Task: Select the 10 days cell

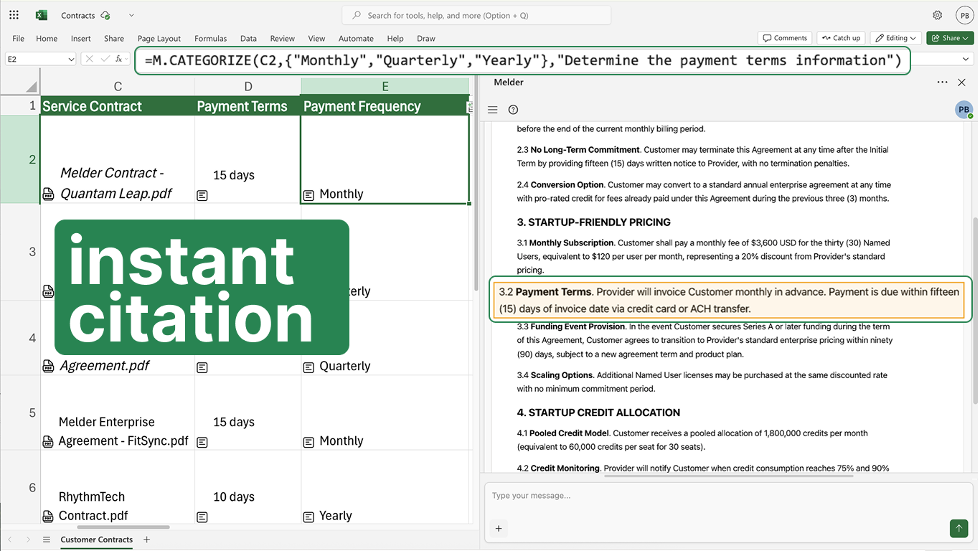Action: coord(248,487)
